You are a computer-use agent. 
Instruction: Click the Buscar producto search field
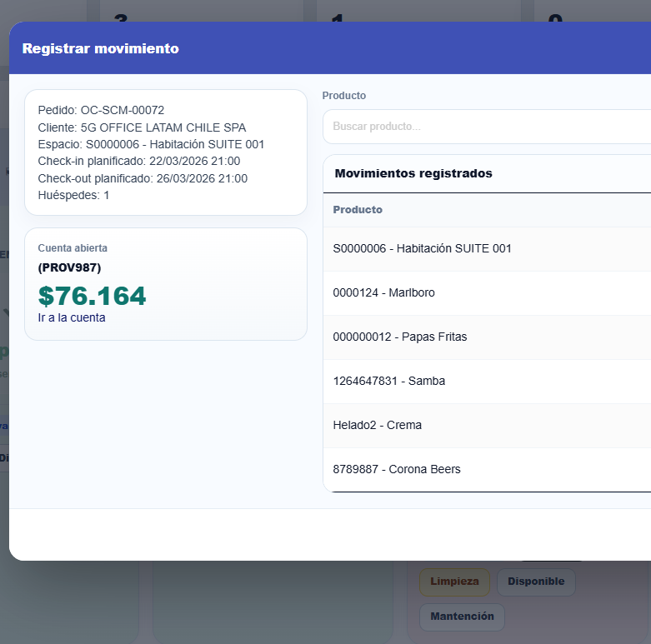(x=483, y=127)
